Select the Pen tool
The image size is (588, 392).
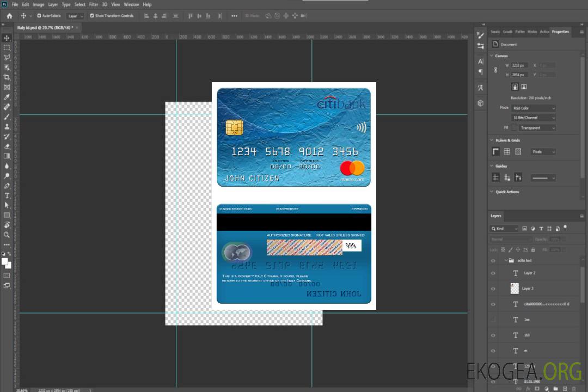point(7,186)
